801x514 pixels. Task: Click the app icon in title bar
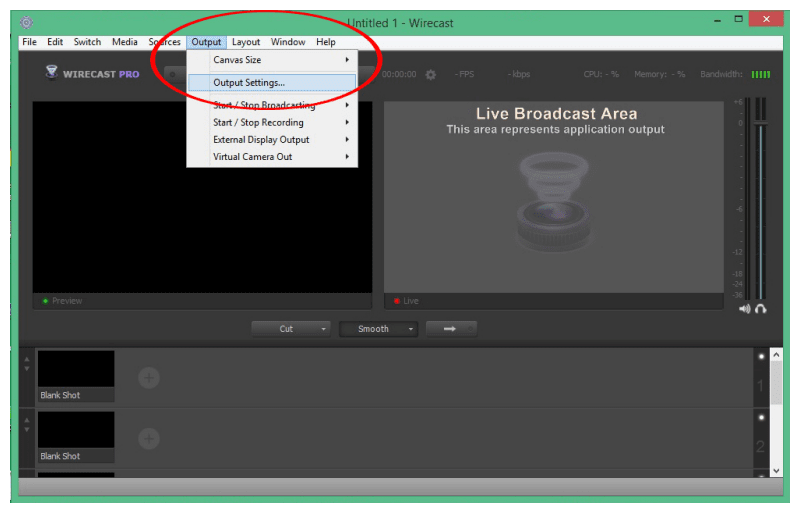[x=27, y=22]
